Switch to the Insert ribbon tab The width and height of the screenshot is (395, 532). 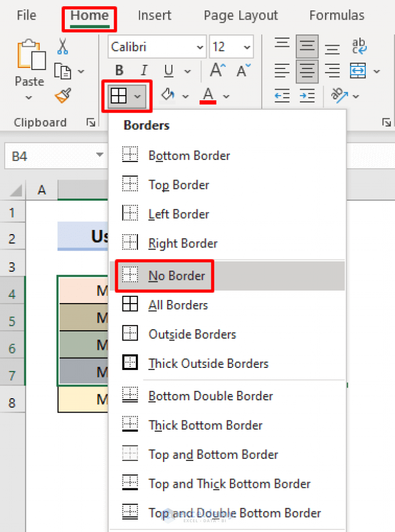tap(154, 15)
